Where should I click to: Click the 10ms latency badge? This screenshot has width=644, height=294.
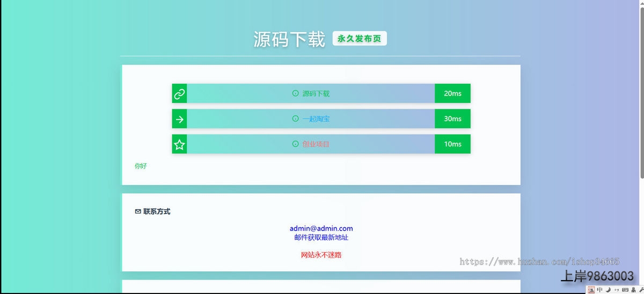pos(452,144)
